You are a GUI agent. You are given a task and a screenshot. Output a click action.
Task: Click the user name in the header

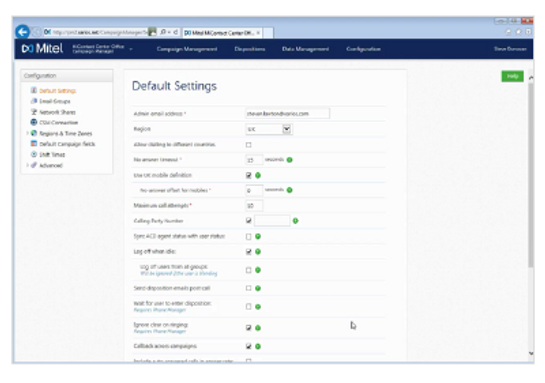pyautogui.click(x=510, y=49)
